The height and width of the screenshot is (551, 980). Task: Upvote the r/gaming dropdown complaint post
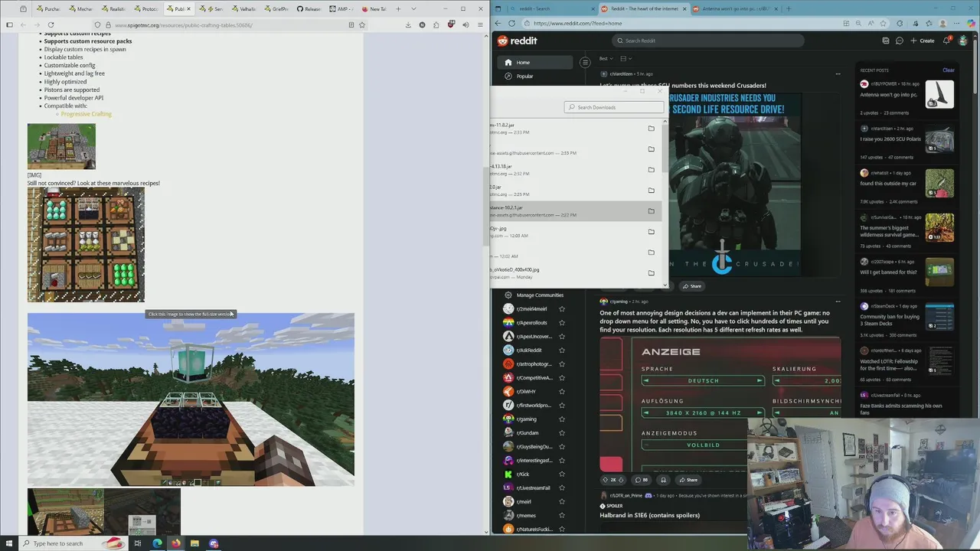click(605, 480)
